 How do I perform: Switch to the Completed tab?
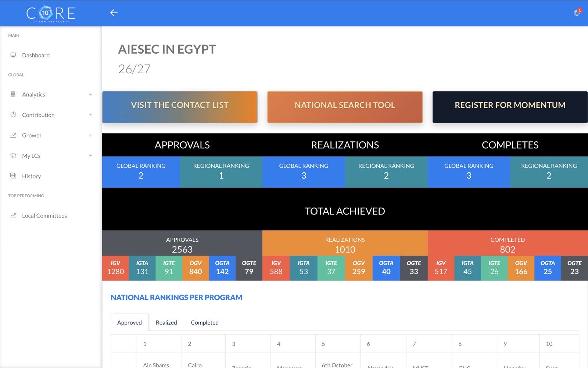click(205, 322)
